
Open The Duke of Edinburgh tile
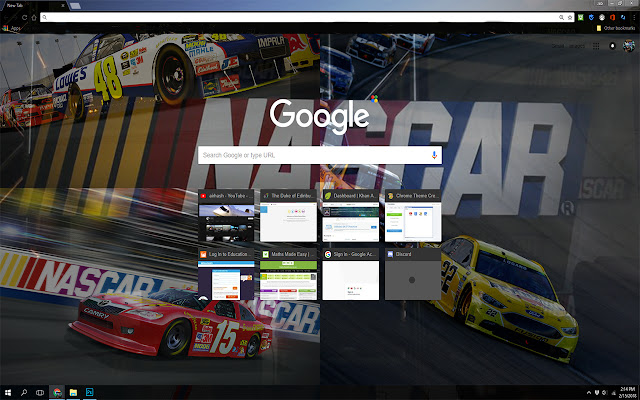[288, 216]
